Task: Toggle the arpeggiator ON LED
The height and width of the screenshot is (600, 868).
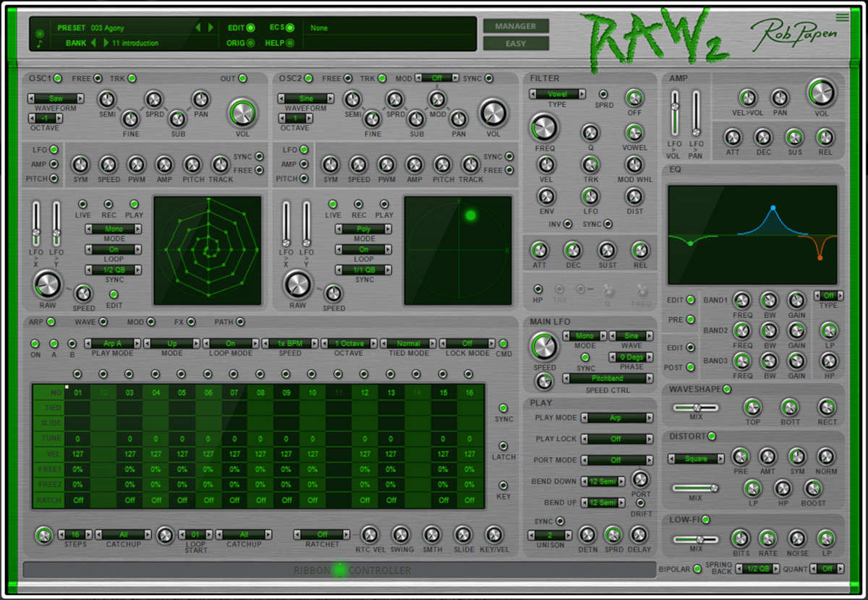Action: 35,344
